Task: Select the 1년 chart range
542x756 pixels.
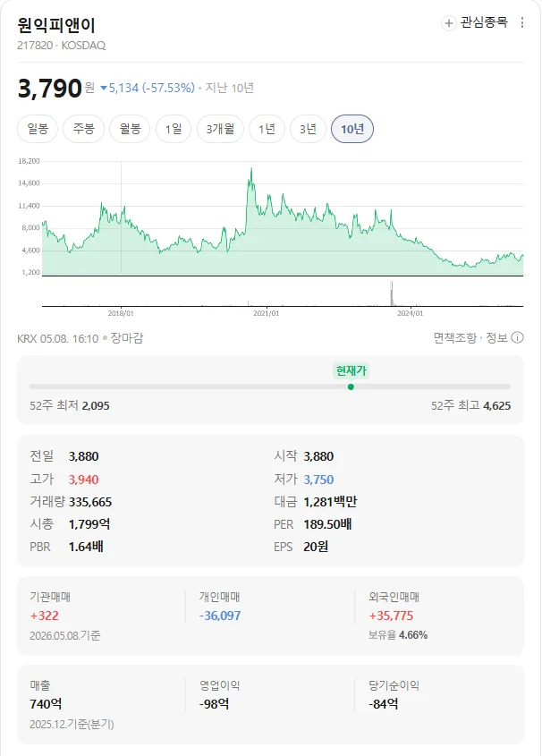Action: (267, 129)
